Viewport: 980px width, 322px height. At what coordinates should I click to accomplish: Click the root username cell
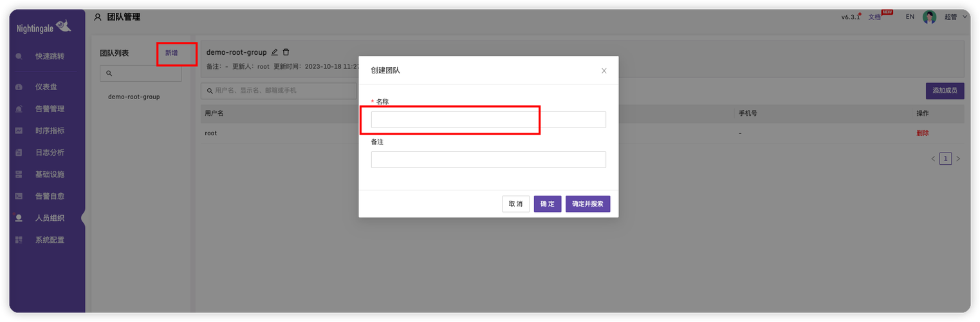(x=211, y=133)
